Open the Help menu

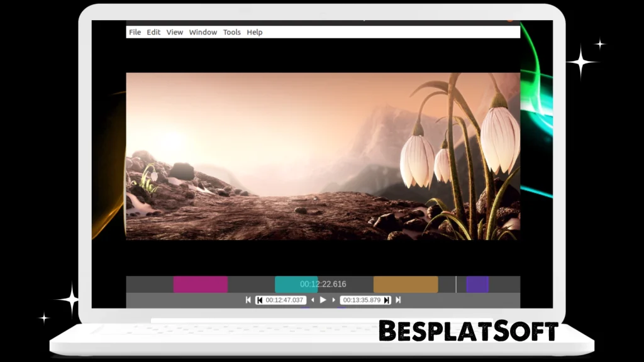(x=254, y=32)
